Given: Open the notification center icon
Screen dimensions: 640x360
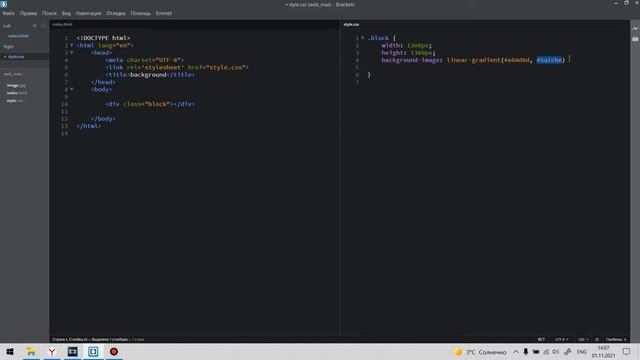Looking at the screenshot, I should 626,352.
